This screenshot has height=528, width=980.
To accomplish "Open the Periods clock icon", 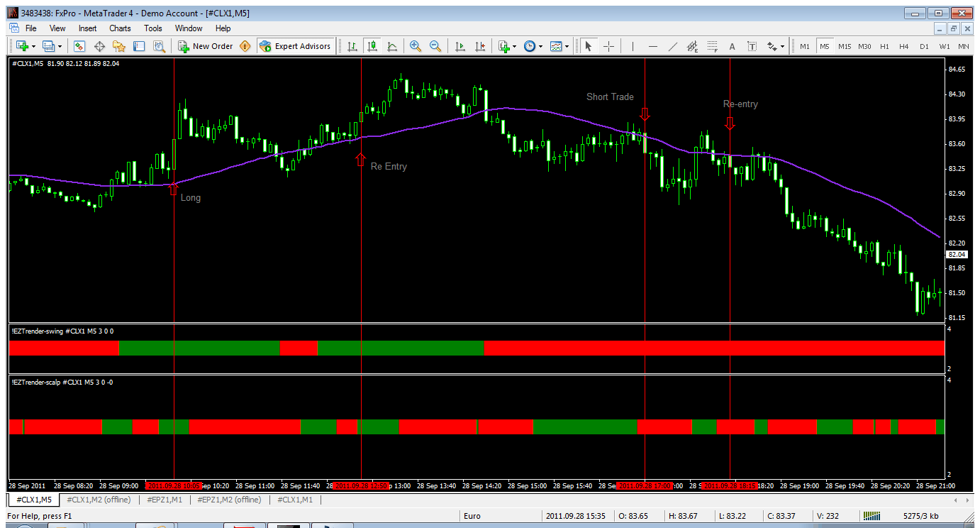I will click(530, 46).
